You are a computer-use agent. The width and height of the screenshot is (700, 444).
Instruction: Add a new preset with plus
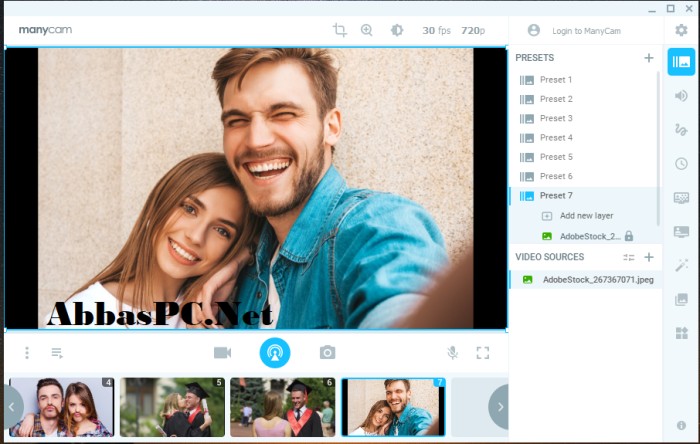coord(649,58)
